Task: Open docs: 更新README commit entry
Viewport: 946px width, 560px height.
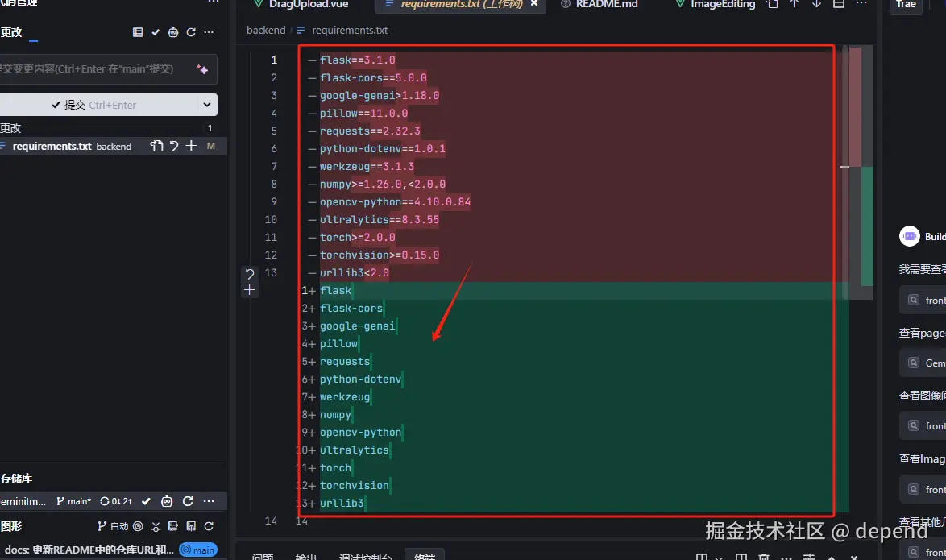Action: coord(89,550)
